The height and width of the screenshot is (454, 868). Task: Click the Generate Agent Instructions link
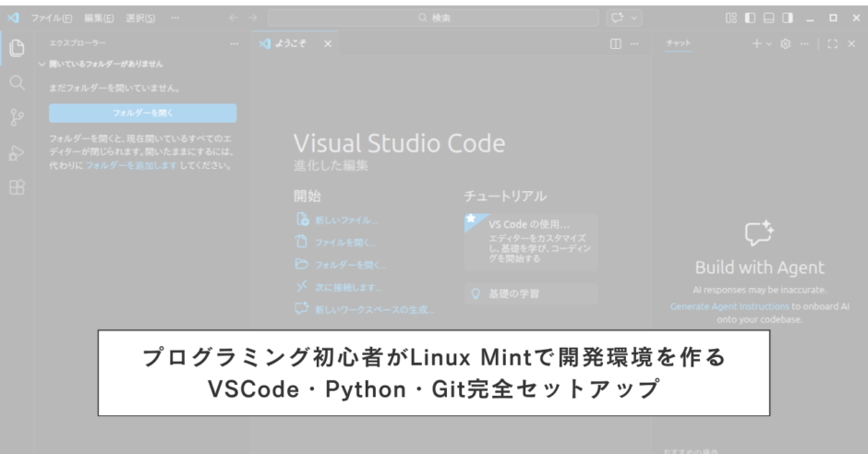click(729, 305)
